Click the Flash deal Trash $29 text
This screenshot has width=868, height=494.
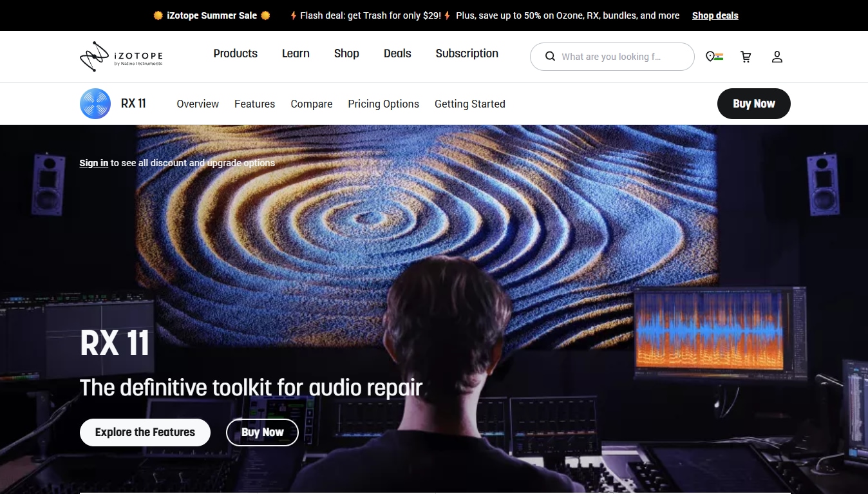[370, 15]
